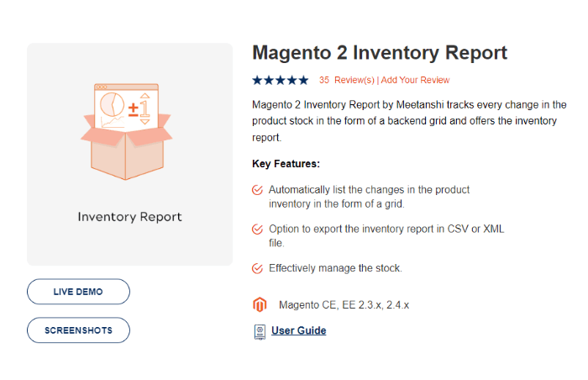This screenshot has height=380, width=588.
Task: Click the Magento CE, EE version text
Action: (x=344, y=305)
